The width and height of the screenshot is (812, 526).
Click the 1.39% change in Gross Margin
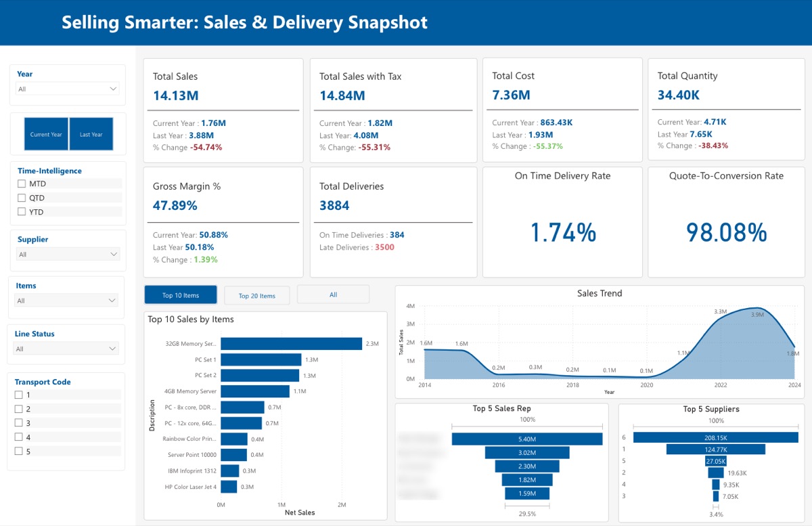[206, 259]
